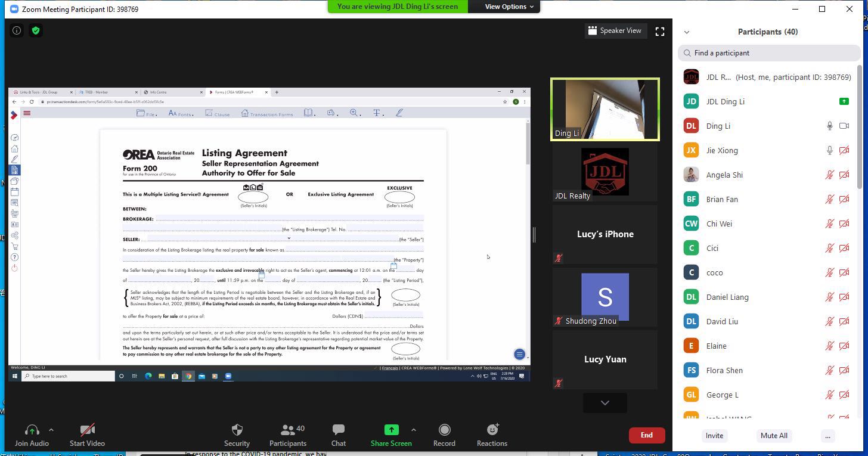868x456 pixels.
Task: Show more video thumbnails with down chevron
Action: pyautogui.click(x=605, y=403)
